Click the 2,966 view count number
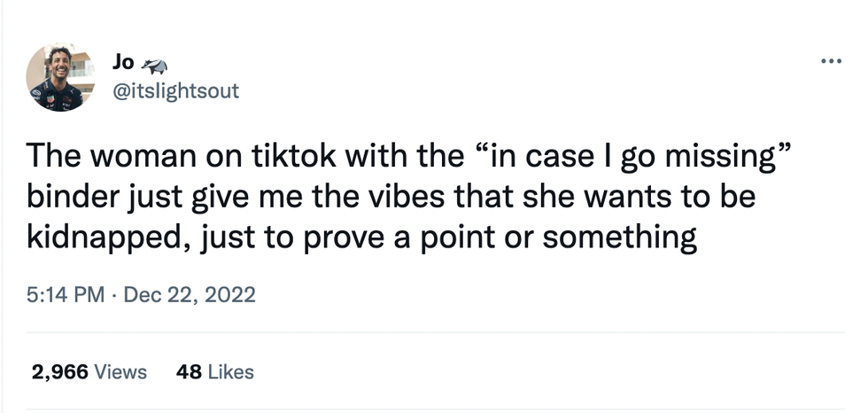 (x=60, y=372)
